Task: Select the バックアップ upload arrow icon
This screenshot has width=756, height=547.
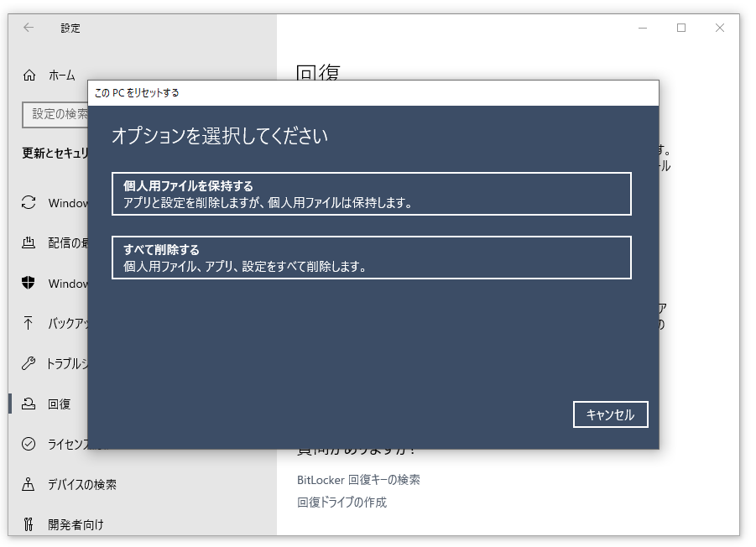Action: point(29,323)
